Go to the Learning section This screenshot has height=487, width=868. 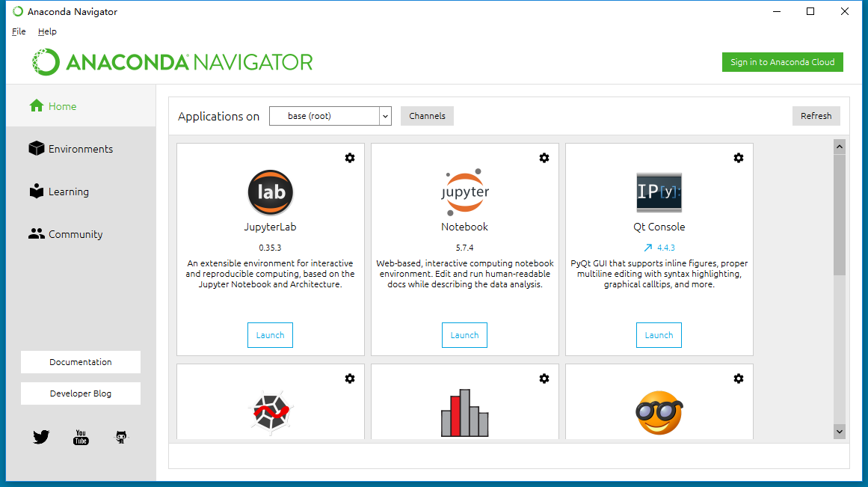[x=68, y=192]
